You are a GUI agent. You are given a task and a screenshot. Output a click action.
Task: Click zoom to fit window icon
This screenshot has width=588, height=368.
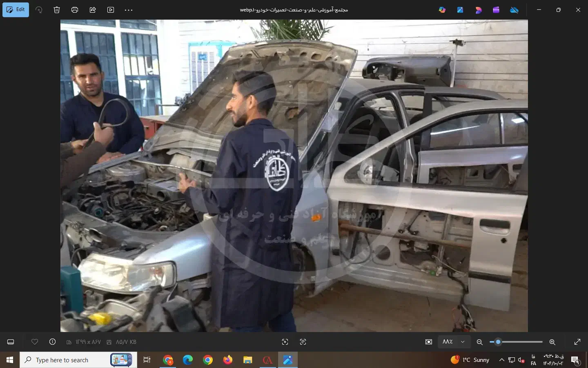(429, 342)
